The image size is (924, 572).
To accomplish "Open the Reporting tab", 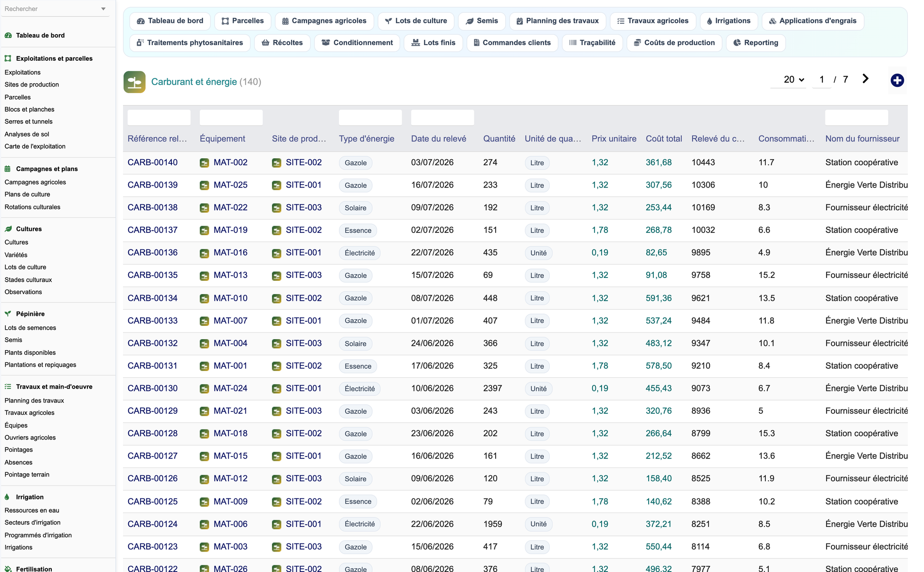I will tap(755, 43).
